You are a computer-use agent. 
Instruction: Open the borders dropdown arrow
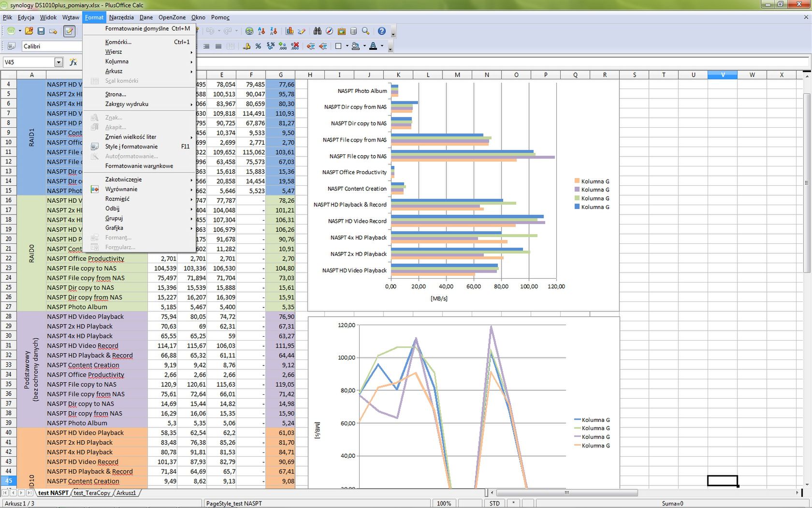click(347, 46)
